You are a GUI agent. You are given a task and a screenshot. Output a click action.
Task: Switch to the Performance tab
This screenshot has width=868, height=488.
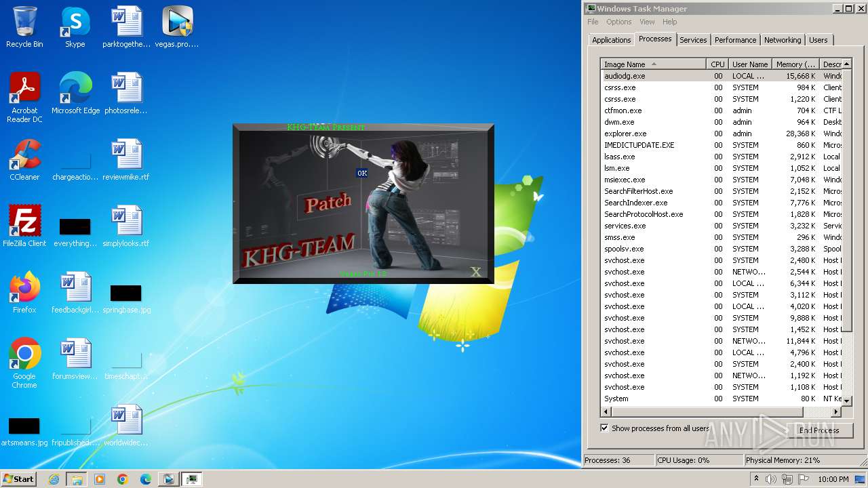click(x=735, y=40)
